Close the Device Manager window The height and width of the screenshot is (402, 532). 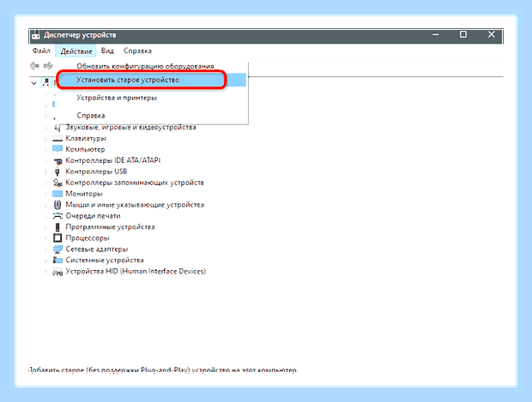click(x=492, y=34)
